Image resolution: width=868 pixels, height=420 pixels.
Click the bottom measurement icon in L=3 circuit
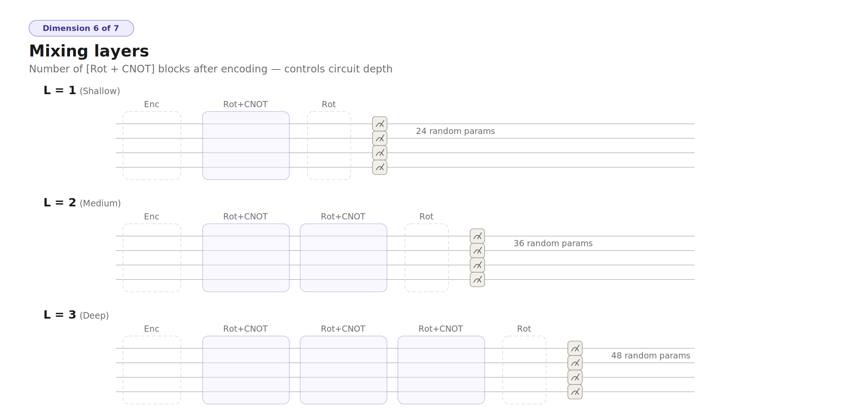[x=575, y=392]
